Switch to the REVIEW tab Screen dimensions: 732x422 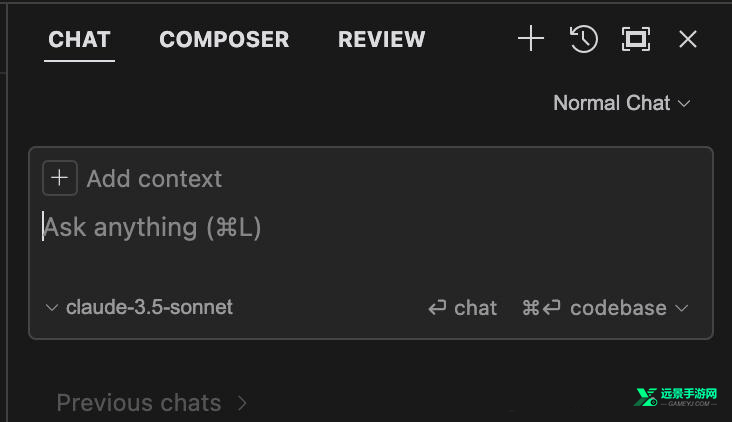point(381,40)
